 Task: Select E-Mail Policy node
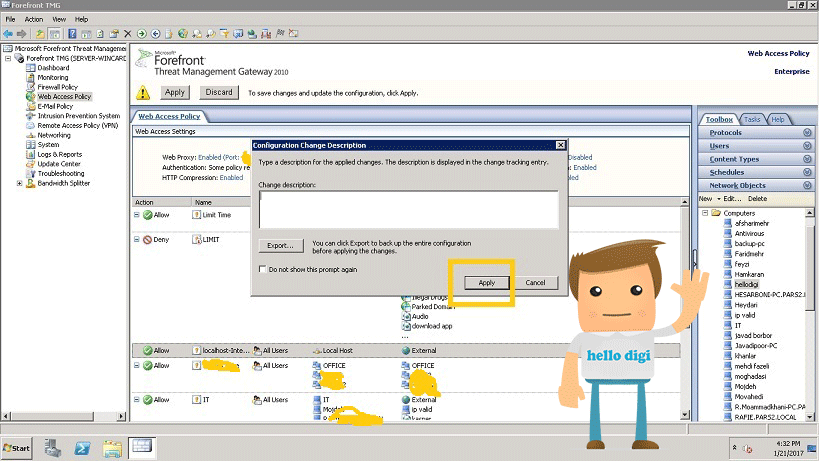pyautogui.click(x=55, y=106)
